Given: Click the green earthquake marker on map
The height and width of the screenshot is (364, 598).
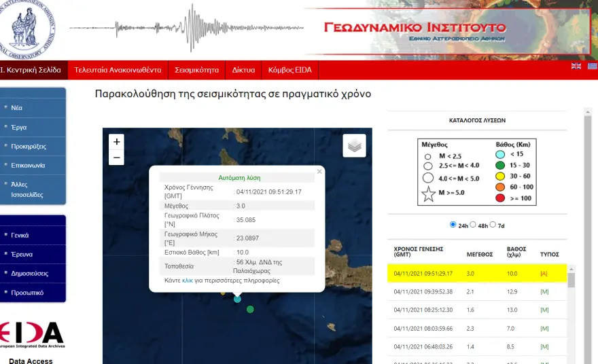Looking at the screenshot, I should pos(250,309).
